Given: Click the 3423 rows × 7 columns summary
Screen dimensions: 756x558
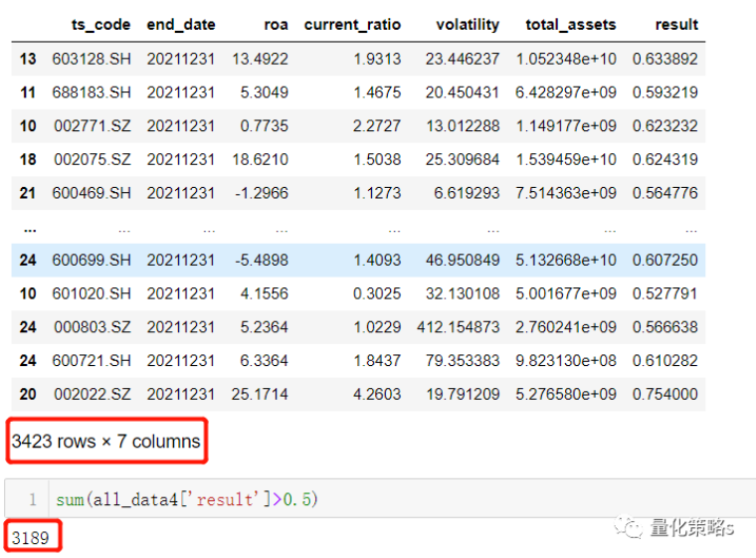Looking at the screenshot, I should click(106, 442).
